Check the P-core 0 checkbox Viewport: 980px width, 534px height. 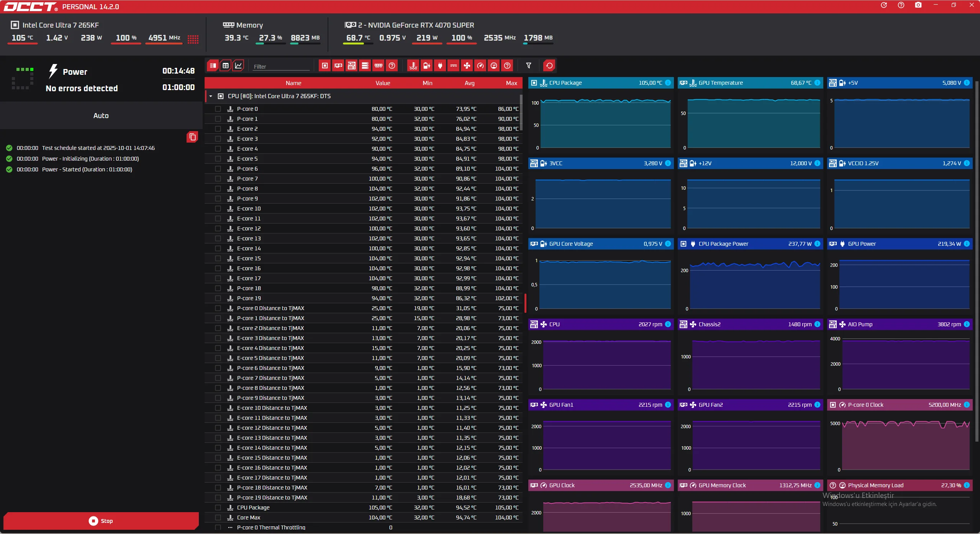[x=218, y=109]
